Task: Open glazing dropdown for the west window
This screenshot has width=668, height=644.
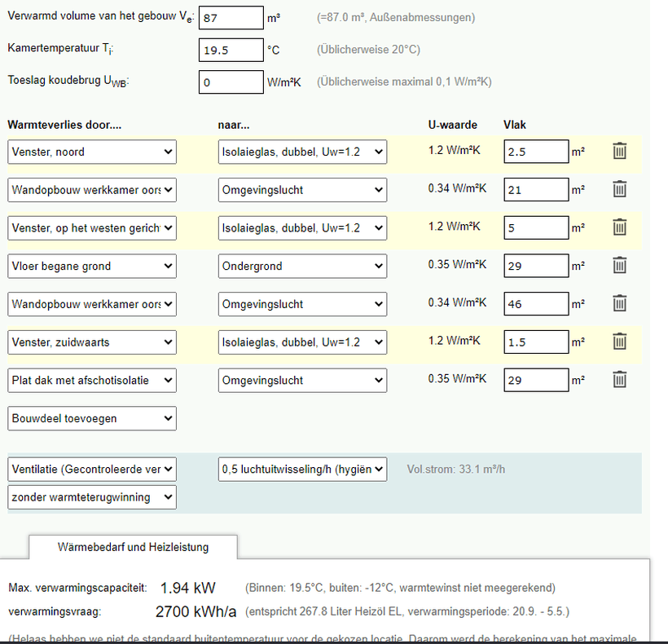Action: pyautogui.click(x=302, y=228)
